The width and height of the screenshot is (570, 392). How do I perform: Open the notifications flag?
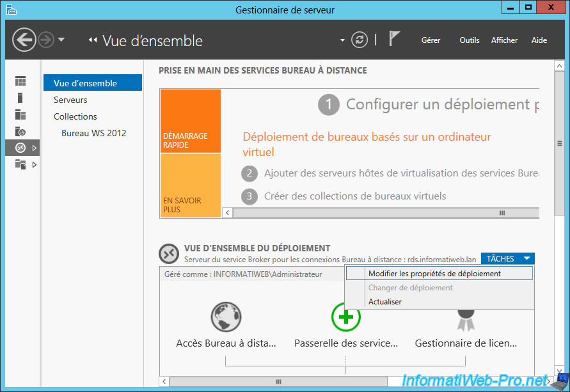click(394, 38)
